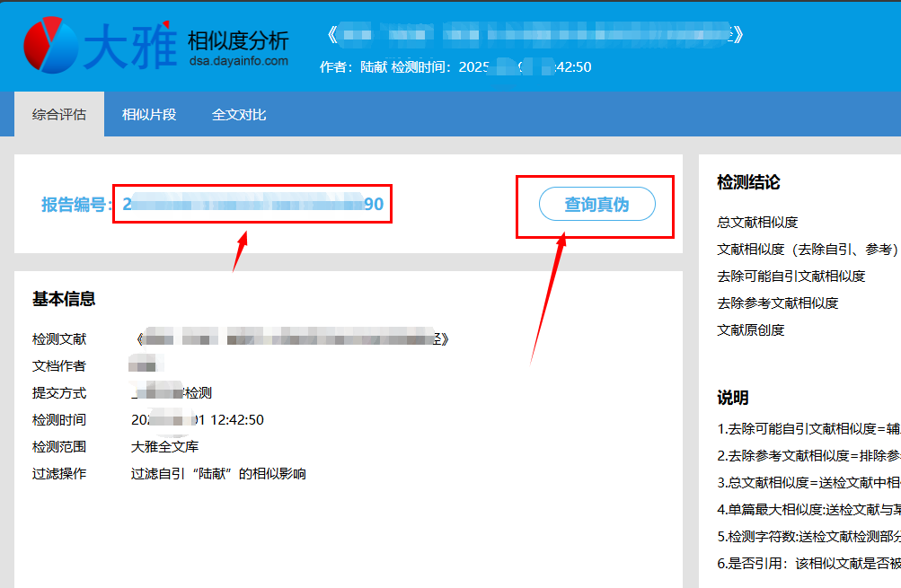Open the dsa.dayainfo.com link in header

coord(238,61)
